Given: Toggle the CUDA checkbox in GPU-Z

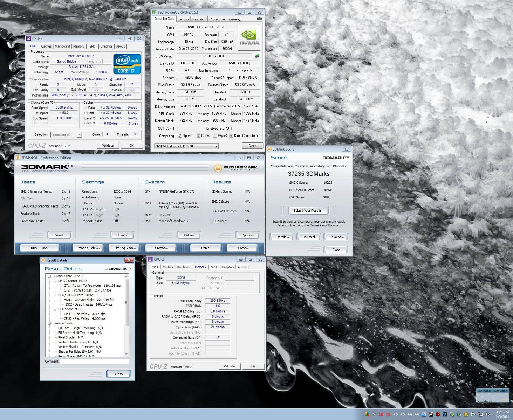Looking at the screenshot, I should (x=198, y=135).
